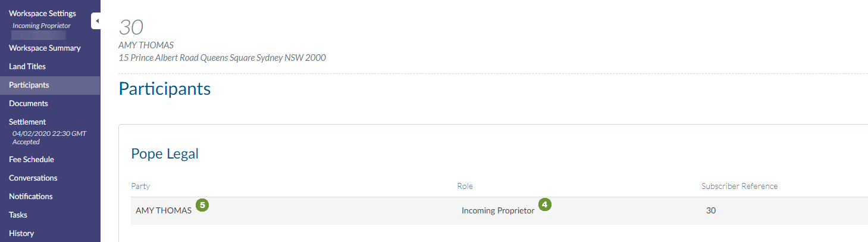
Task: Click the Role column header
Action: [465, 186]
